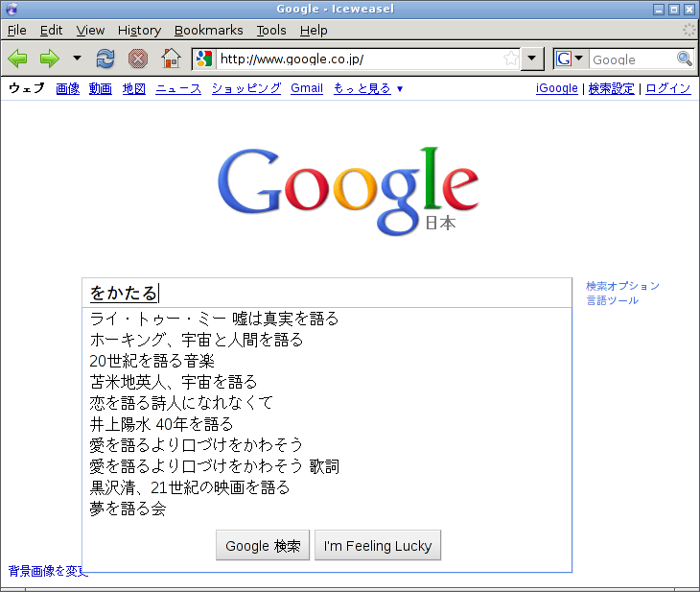Open the 地図 maps link
700x592 pixels.
click(x=134, y=88)
